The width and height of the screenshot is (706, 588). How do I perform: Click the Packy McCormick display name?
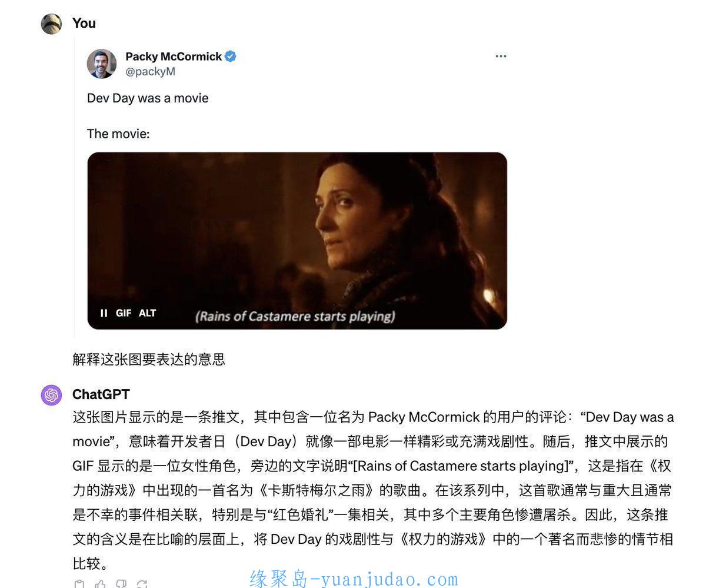(174, 57)
